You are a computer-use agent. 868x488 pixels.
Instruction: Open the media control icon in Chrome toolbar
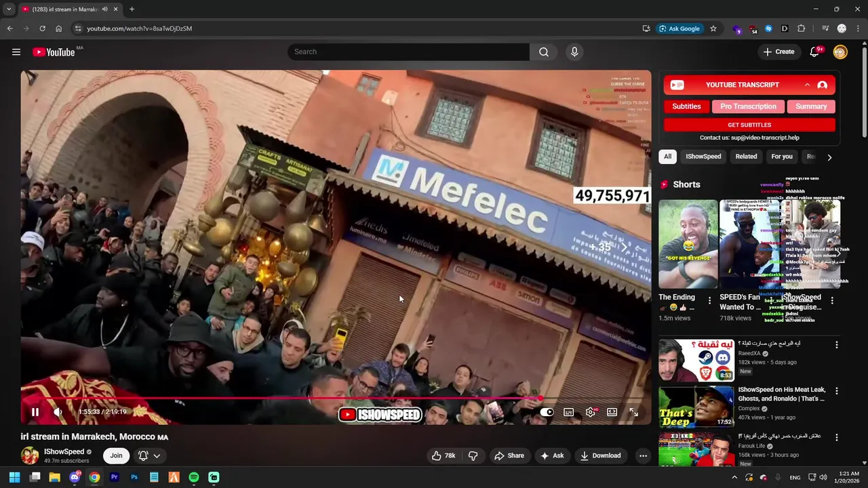click(825, 28)
